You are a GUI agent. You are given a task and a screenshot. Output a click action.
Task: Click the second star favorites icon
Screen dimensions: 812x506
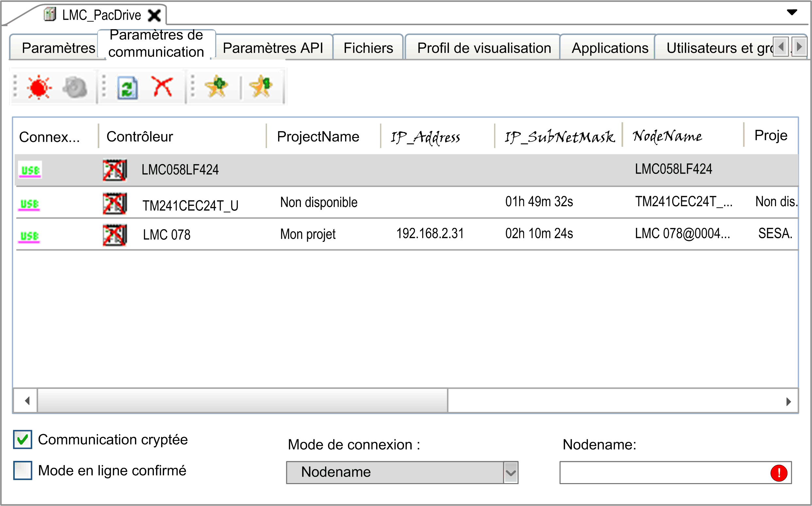pos(261,86)
